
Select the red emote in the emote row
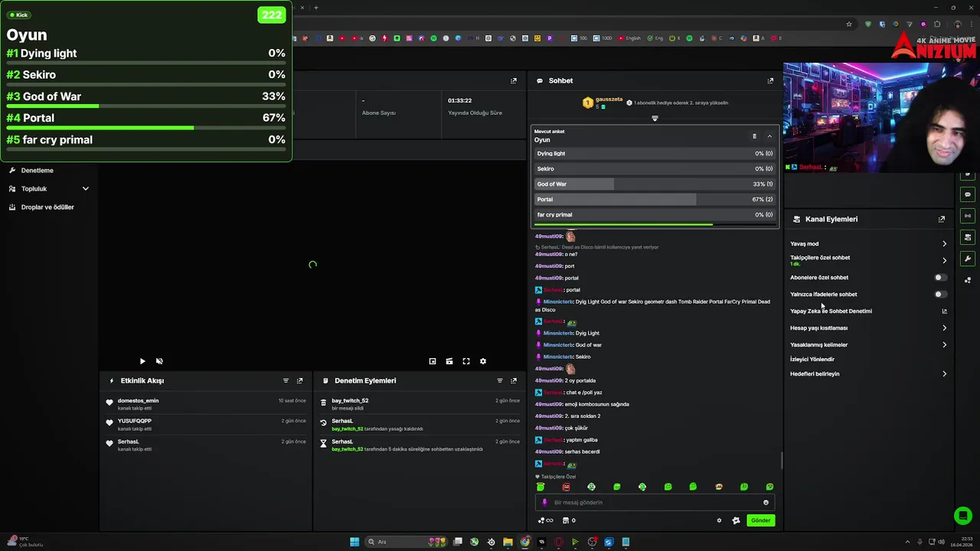(x=566, y=487)
